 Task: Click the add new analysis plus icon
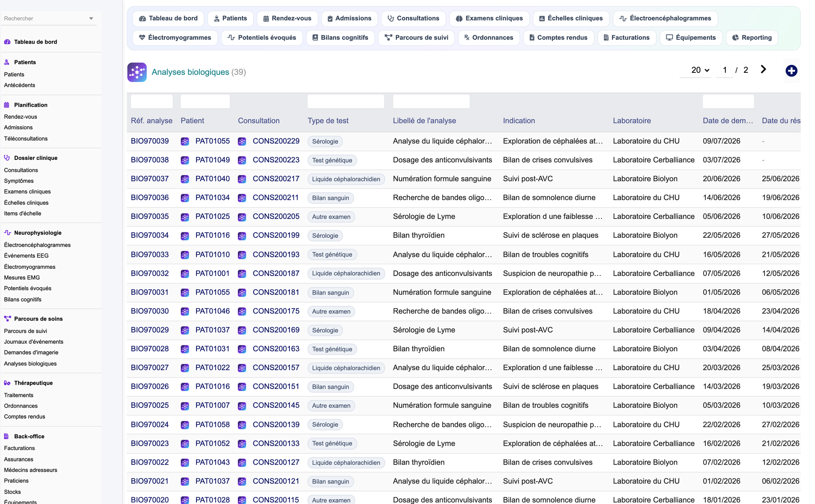coord(791,71)
